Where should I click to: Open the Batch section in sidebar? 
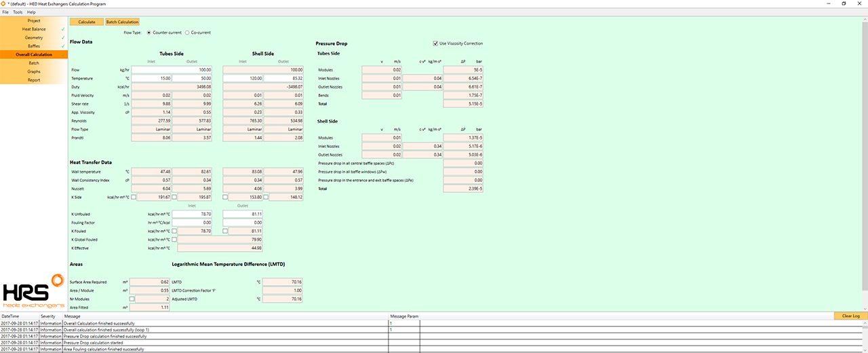(34, 63)
